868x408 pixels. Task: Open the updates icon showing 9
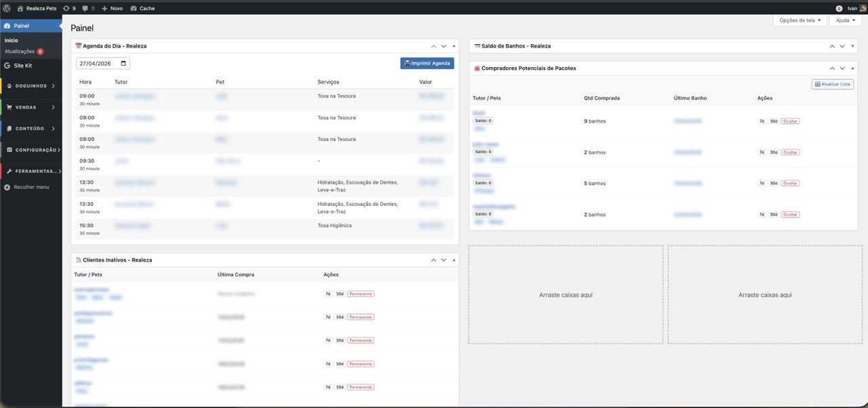[66, 8]
